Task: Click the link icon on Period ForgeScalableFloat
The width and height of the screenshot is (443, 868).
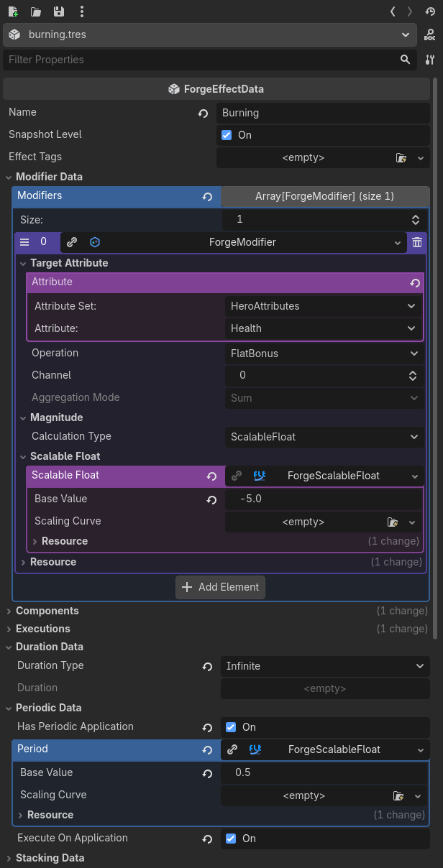Action: pos(232,749)
